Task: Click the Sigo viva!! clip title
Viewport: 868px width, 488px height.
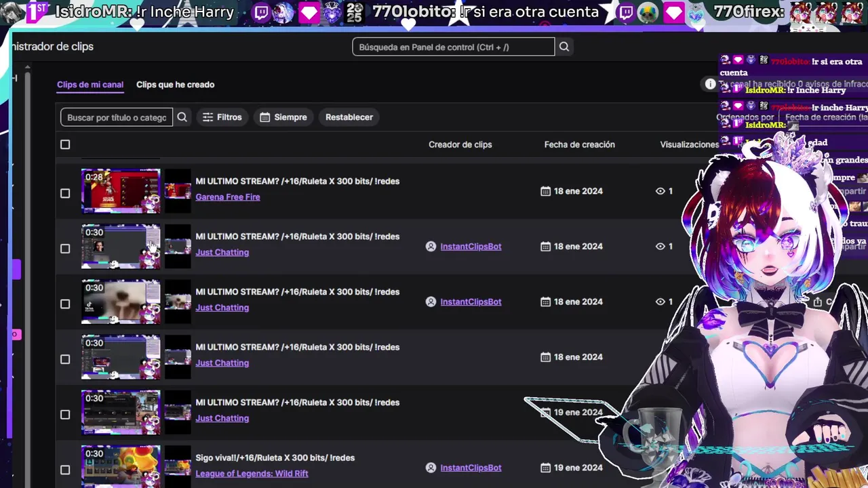Action: 275,457
